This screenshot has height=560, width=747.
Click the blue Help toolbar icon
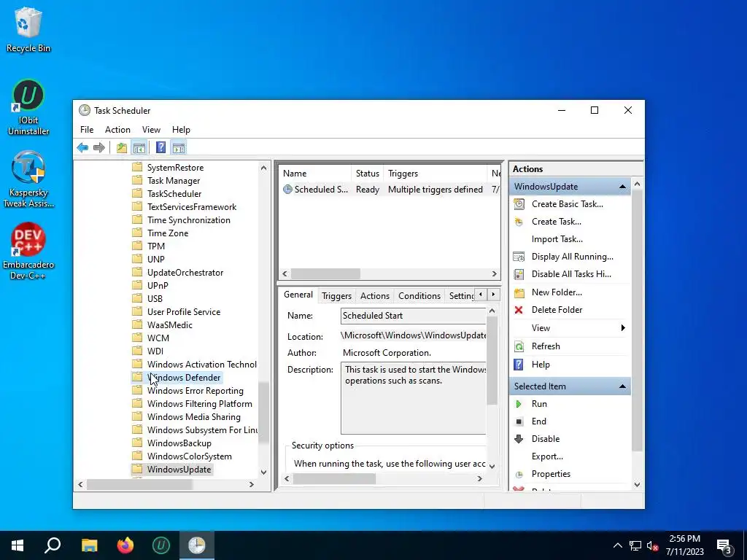coord(161,147)
